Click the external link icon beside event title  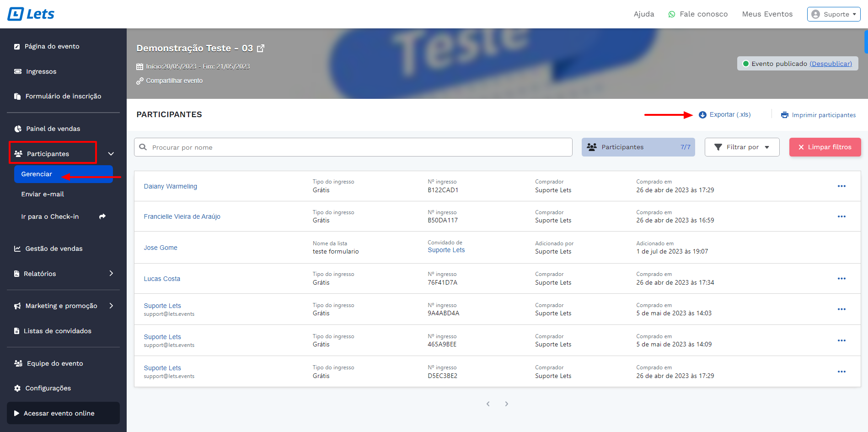[x=261, y=48]
